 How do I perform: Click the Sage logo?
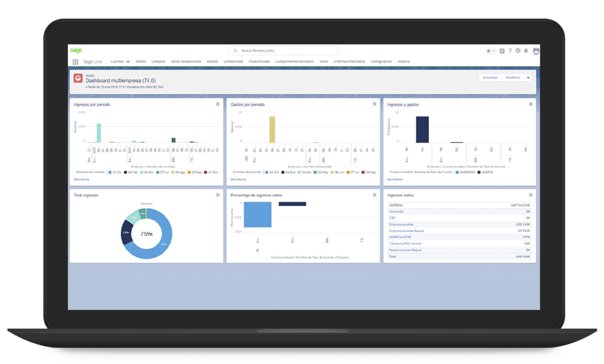click(x=76, y=51)
